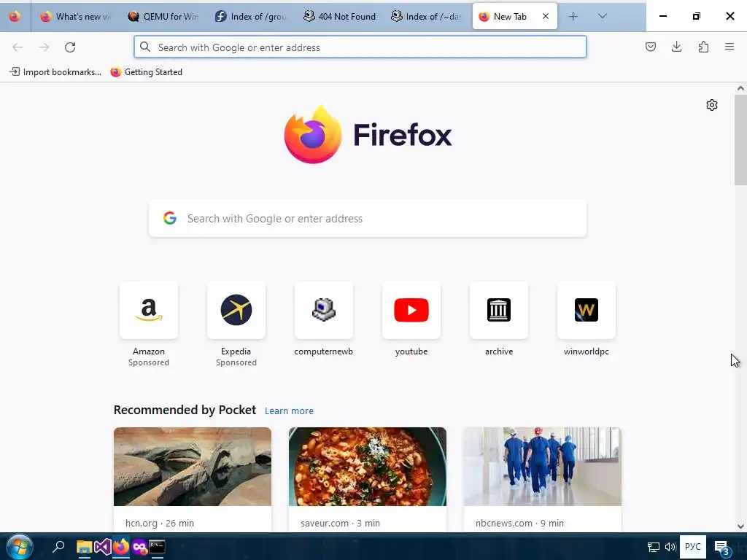Switch to the 404 Not Found tab
The width and height of the screenshot is (747, 560).
(339, 16)
